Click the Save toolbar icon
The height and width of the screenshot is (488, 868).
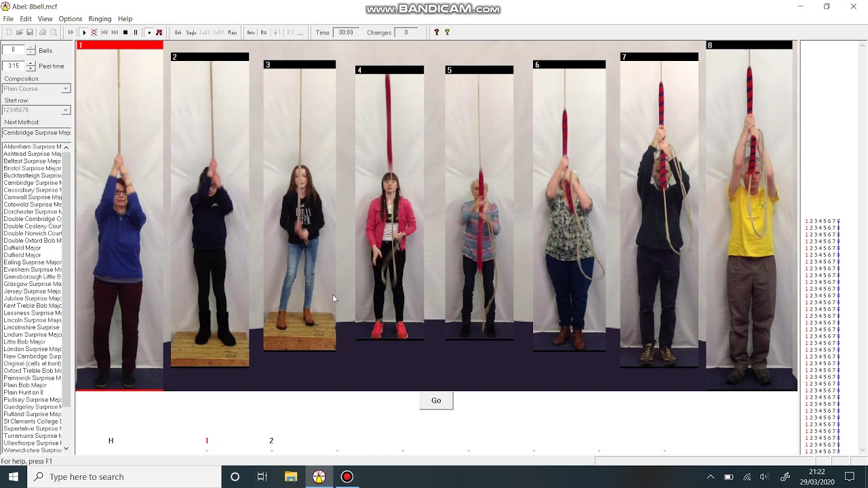(x=30, y=33)
